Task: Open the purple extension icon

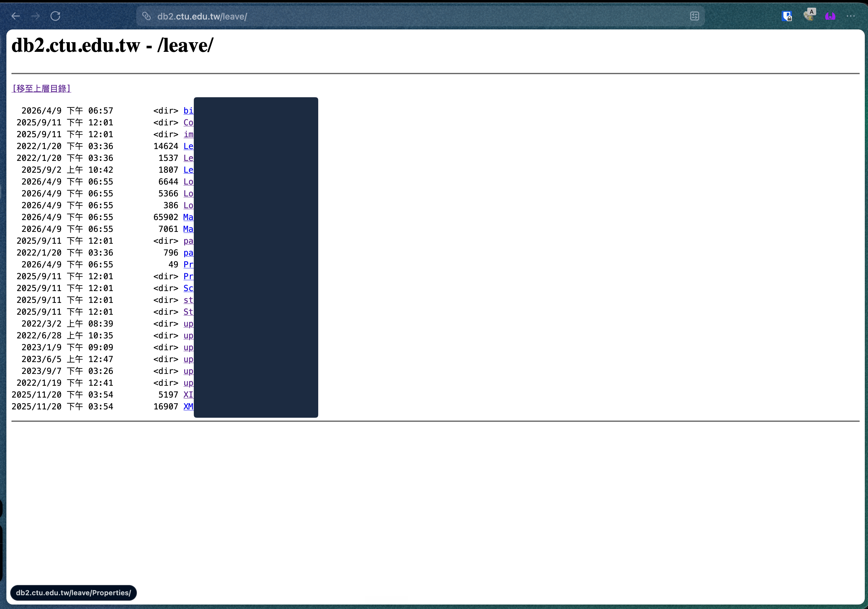Action: (830, 16)
